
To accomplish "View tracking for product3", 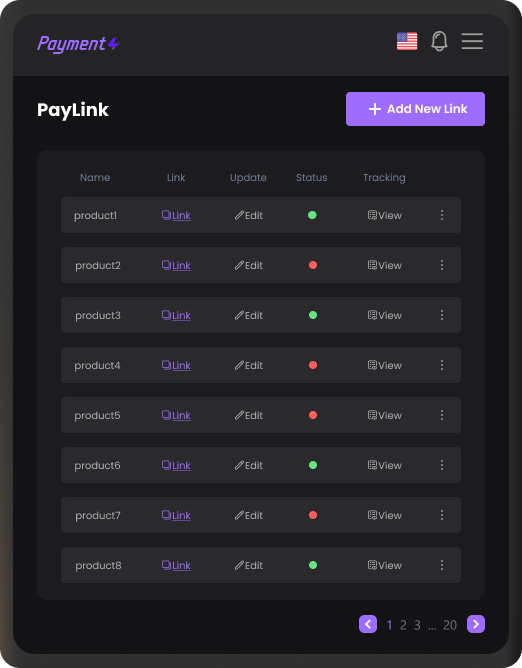I will tap(384, 315).
